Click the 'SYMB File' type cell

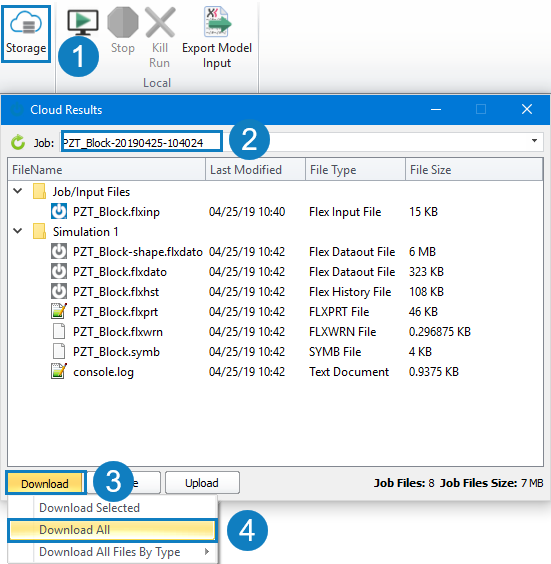pos(335,352)
